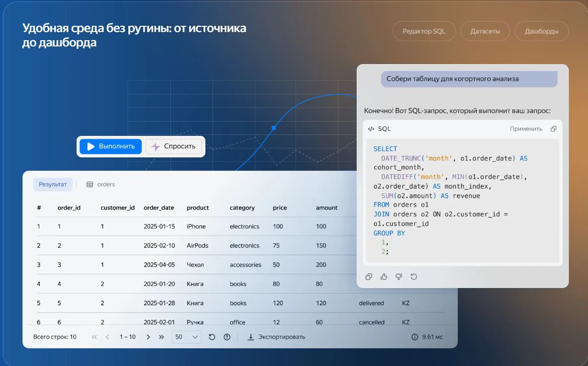Select the Результат tab

coord(53,184)
